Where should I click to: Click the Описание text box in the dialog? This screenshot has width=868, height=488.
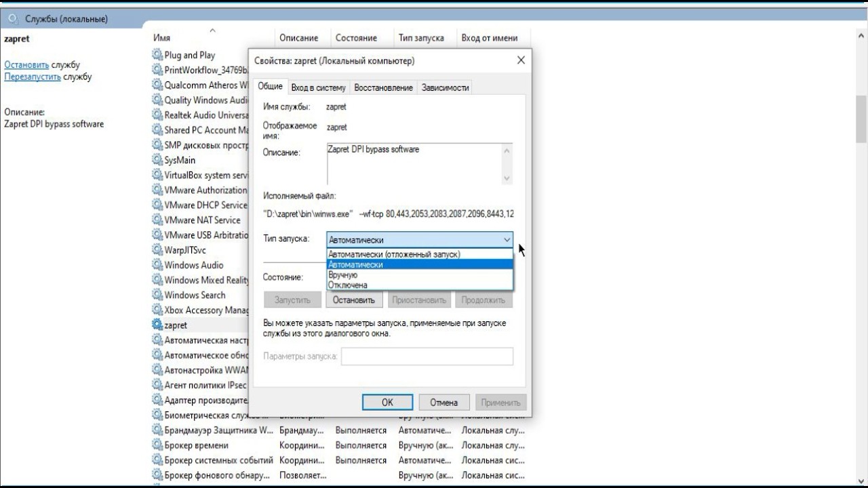pyautogui.click(x=420, y=163)
